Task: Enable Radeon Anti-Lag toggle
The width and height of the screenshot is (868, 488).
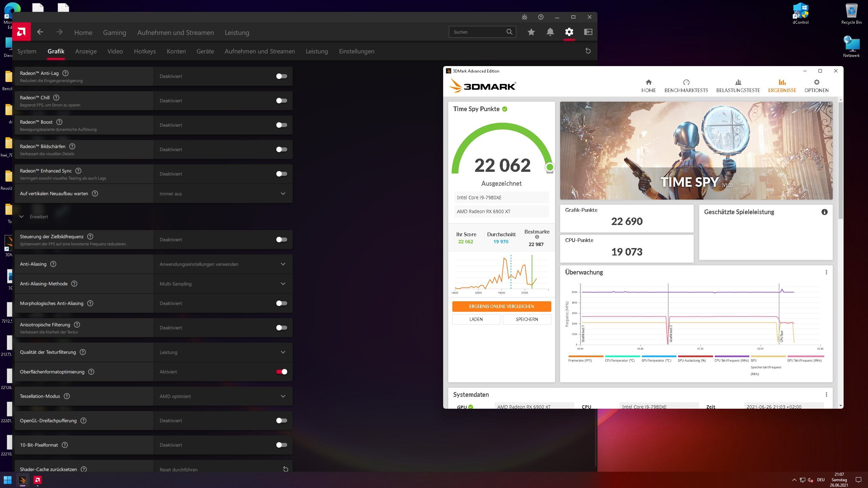Action: point(281,76)
